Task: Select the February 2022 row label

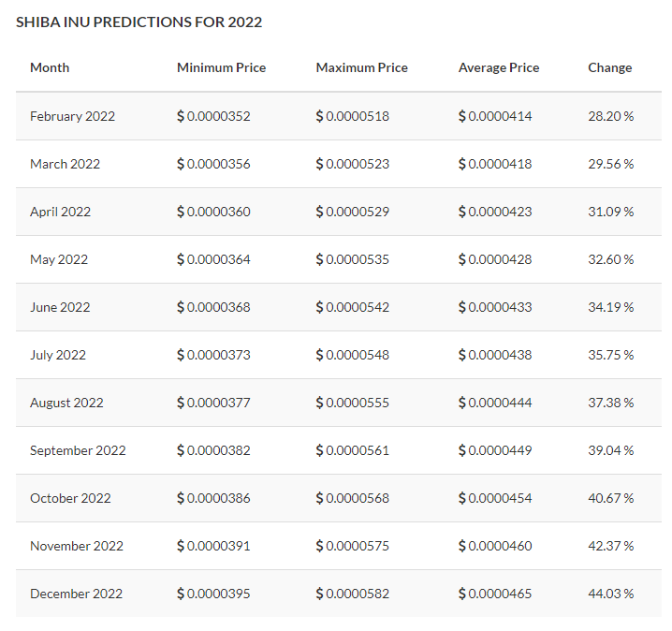Action: coord(72,116)
